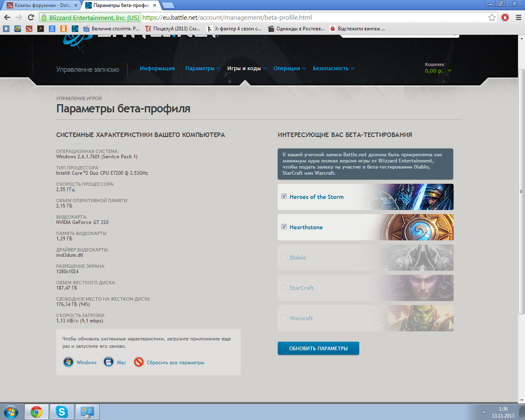
Task: Click the red reset parameters icon
Action: tap(139, 362)
